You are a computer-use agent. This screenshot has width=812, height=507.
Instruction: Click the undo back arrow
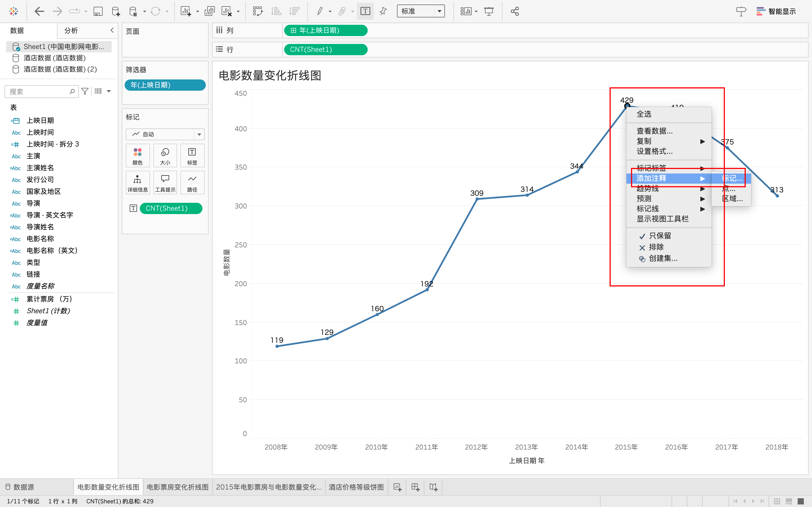(39, 11)
